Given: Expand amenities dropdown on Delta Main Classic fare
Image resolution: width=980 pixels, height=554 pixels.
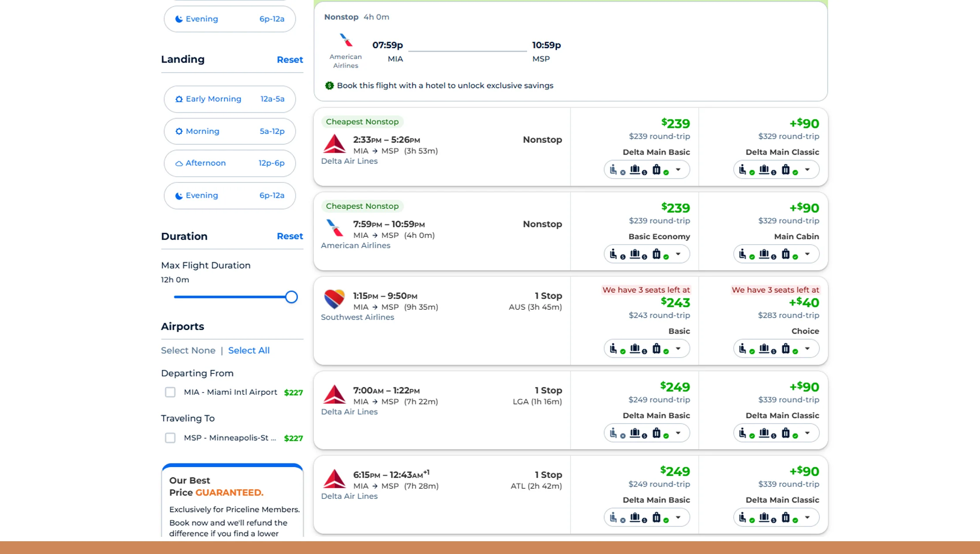Looking at the screenshot, I should point(808,169).
